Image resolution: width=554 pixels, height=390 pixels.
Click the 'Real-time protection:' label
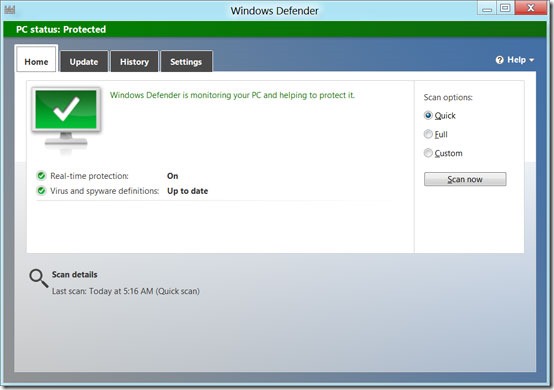tap(89, 176)
